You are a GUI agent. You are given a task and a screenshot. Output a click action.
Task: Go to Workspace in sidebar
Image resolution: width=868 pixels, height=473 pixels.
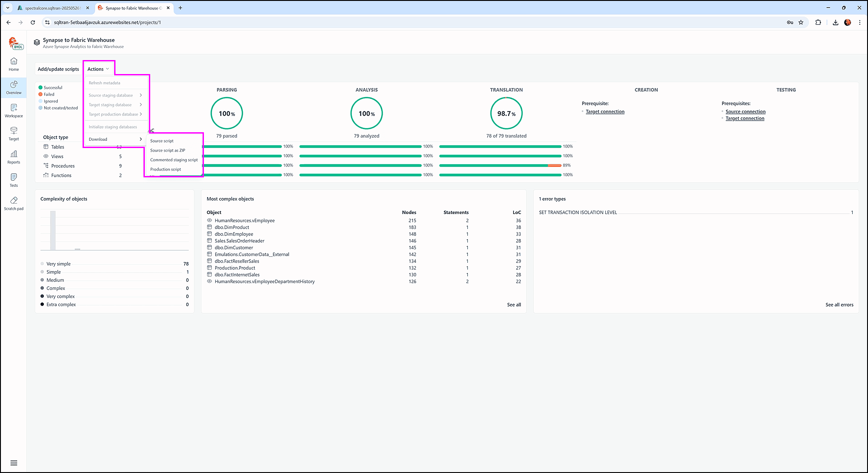coord(14,111)
